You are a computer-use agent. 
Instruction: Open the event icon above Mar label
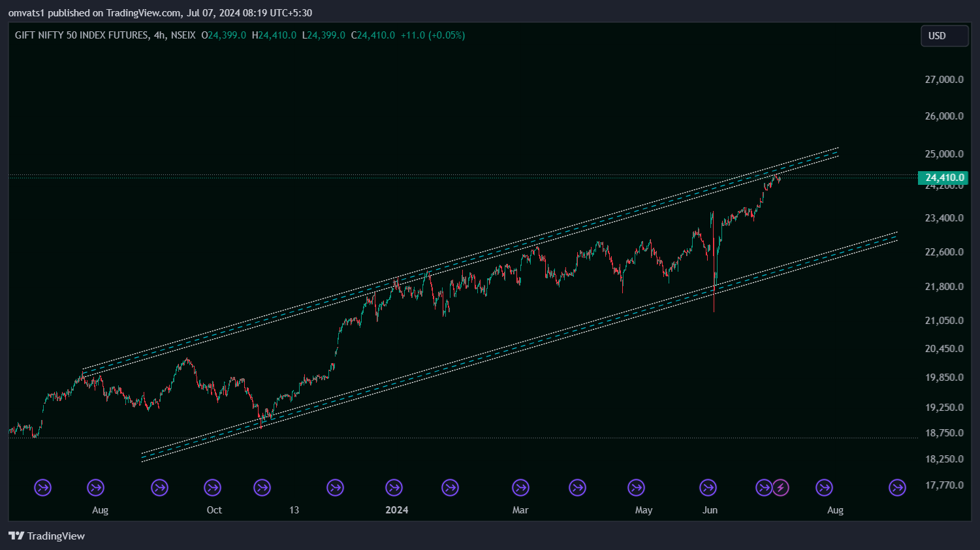(520, 487)
